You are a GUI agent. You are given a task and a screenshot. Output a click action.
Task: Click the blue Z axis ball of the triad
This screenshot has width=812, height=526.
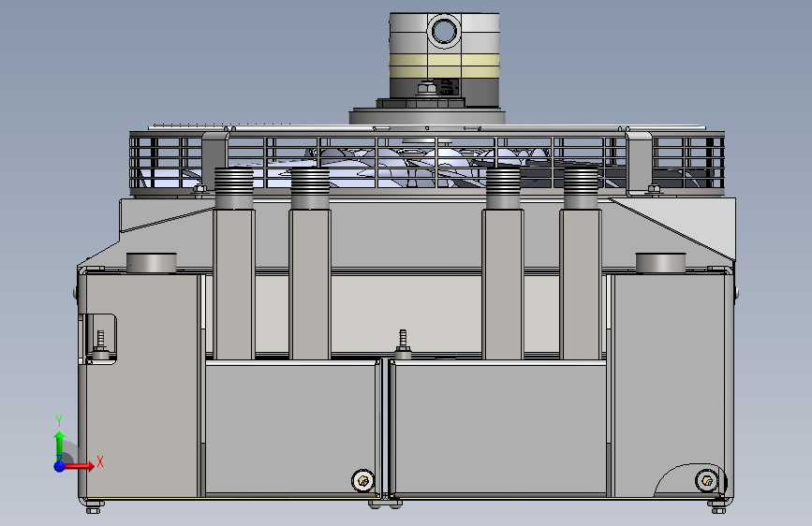[x=60, y=466]
